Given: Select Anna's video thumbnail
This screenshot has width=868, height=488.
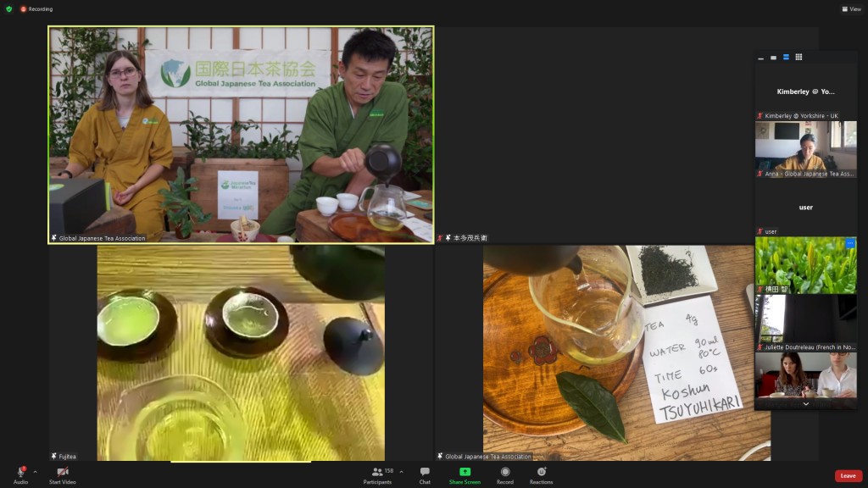Looking at the screenshot, I should coord(805,147).
